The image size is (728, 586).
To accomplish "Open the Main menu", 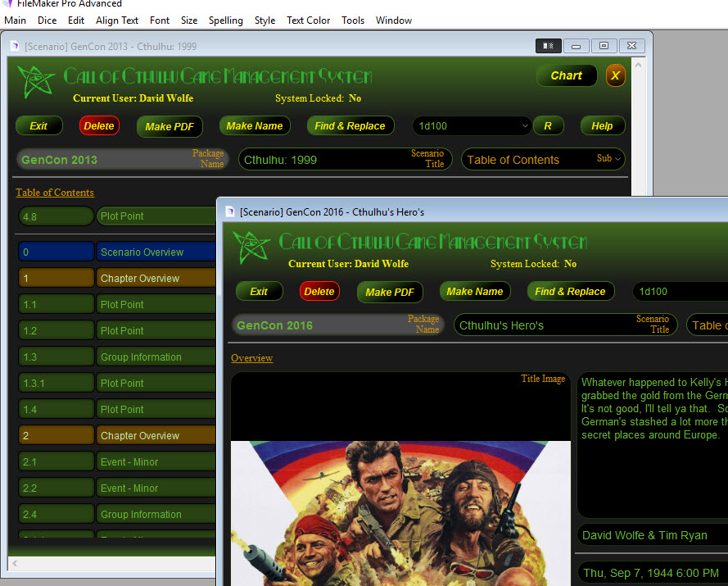I will tap(15, 20).
